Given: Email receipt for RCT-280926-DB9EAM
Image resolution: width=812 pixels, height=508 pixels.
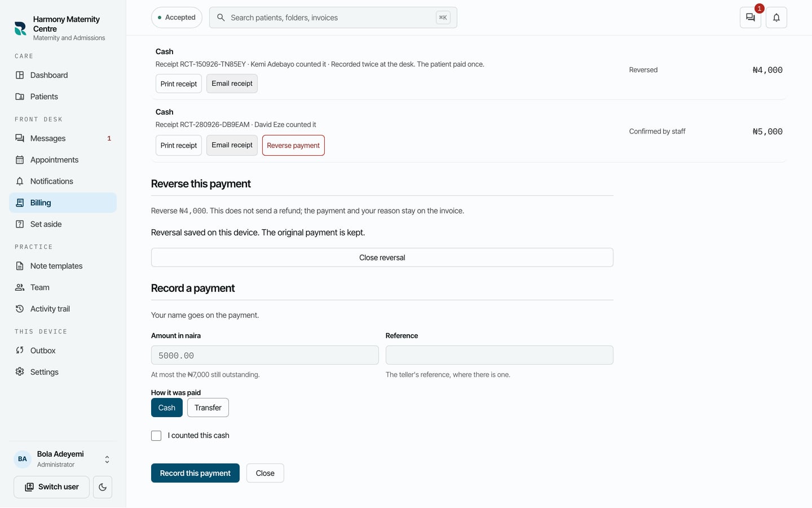Looking at the screenshot, I should pyautogui.click(x=232, y=145).
